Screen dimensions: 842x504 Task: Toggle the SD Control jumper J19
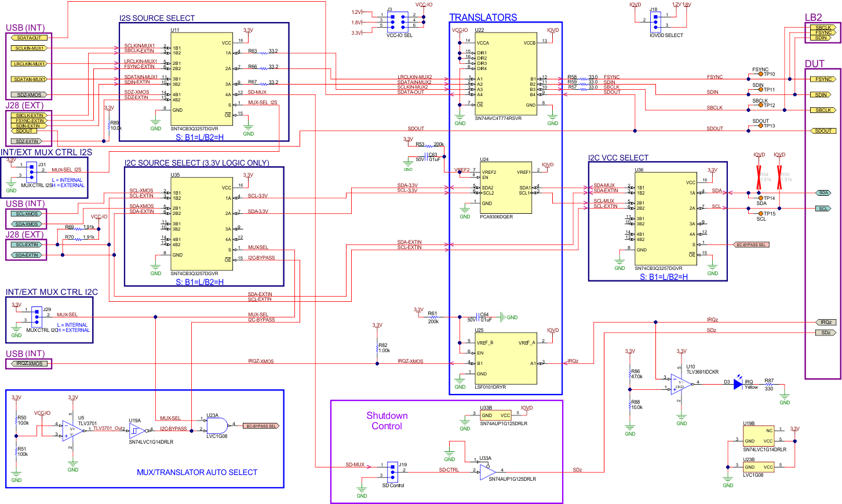click(x=392, y=472)
